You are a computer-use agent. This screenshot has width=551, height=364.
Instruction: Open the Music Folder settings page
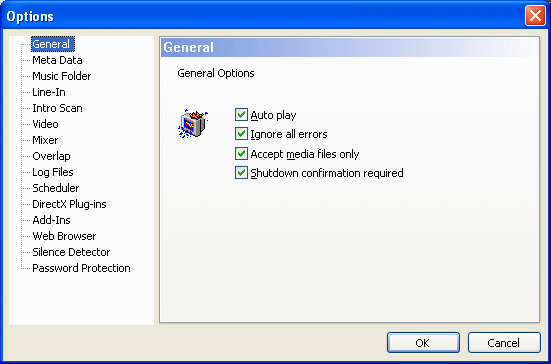click(x=61, y=76)
